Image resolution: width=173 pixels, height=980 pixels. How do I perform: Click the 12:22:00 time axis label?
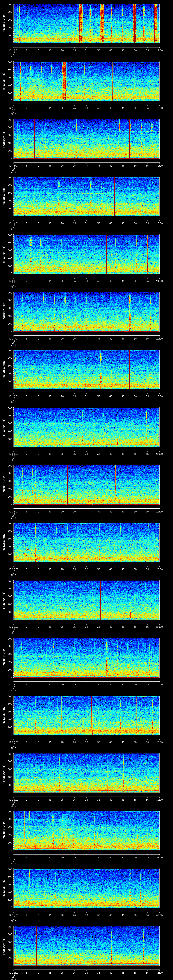[x=14, y=396]
